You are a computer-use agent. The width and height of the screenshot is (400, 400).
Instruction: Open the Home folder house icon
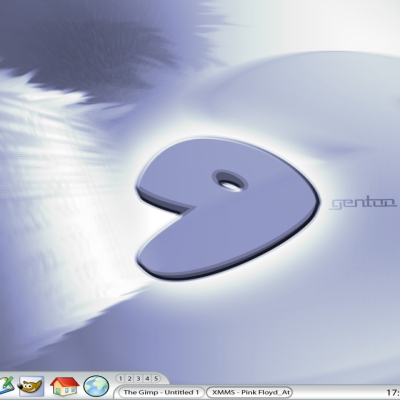click(64, 386)
